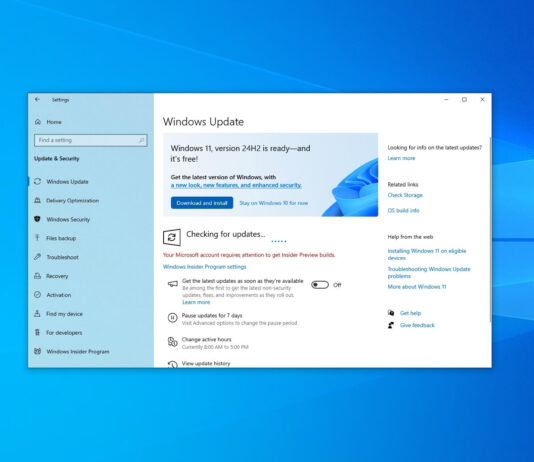Select the Windows Update sync icon
This screenshot has width=534, height=462.
pyautogui.click(x=37, y=181)
